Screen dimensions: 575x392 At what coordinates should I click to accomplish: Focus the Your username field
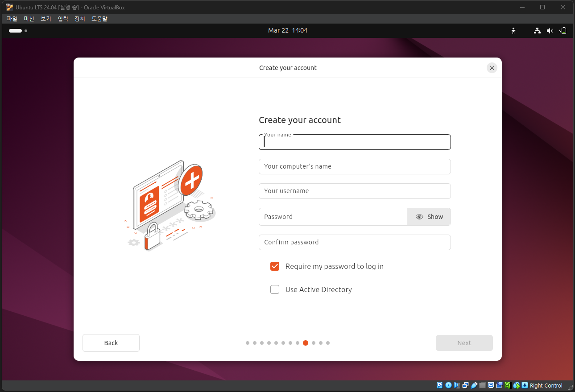[355, 191]
